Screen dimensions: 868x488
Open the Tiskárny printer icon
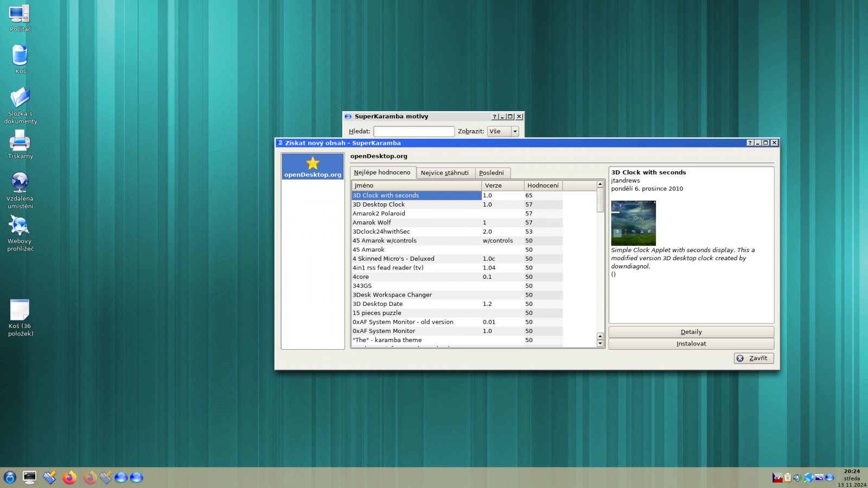(x=20, y=145)
